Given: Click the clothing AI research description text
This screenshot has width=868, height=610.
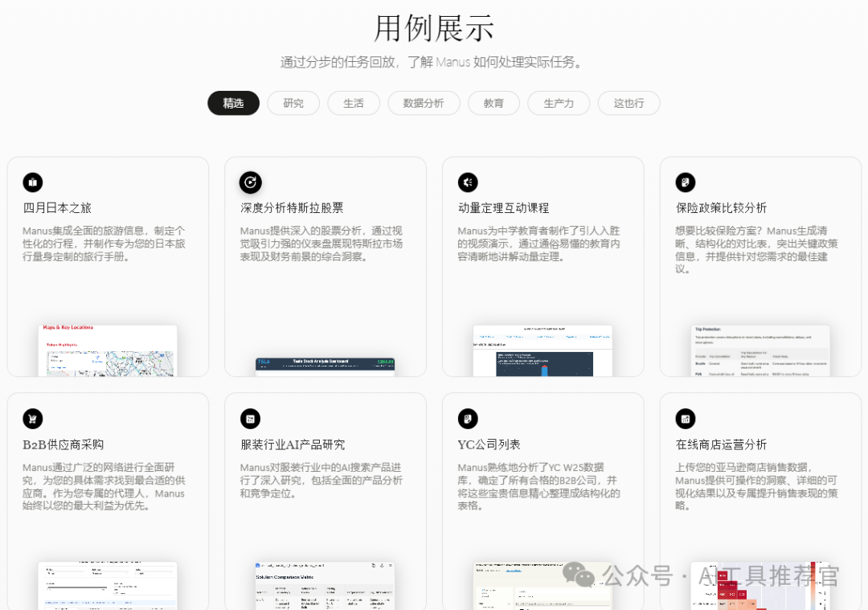Looking at the screenshot, I should tap(321, 481).
